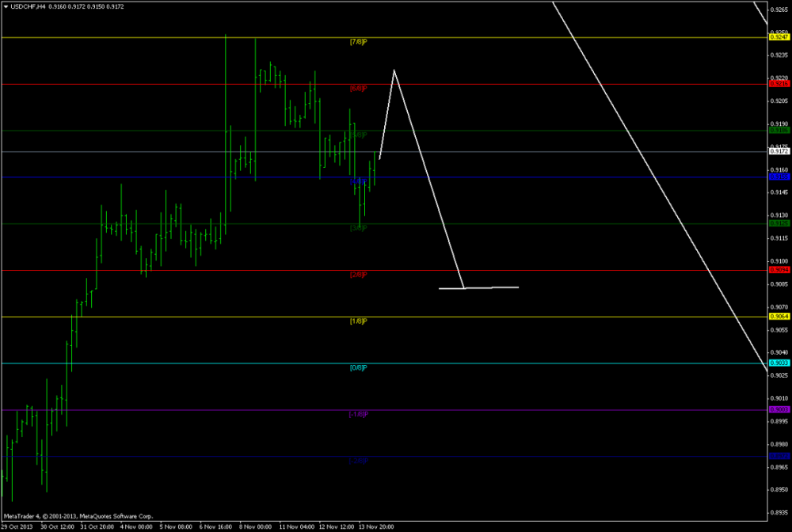Select the yellow 0.9064 price tag
Viewport: 792px width, 532px height.
coord(779,316)
